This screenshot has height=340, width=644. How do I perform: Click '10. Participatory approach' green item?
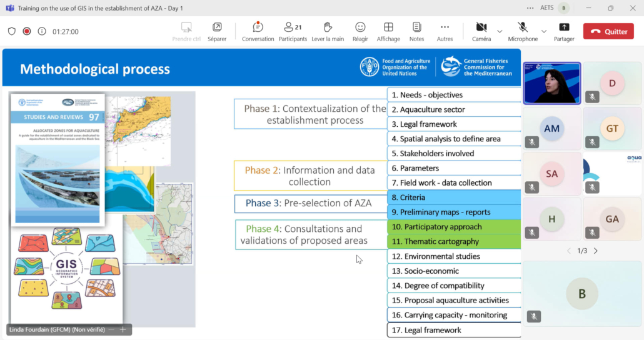454,227
